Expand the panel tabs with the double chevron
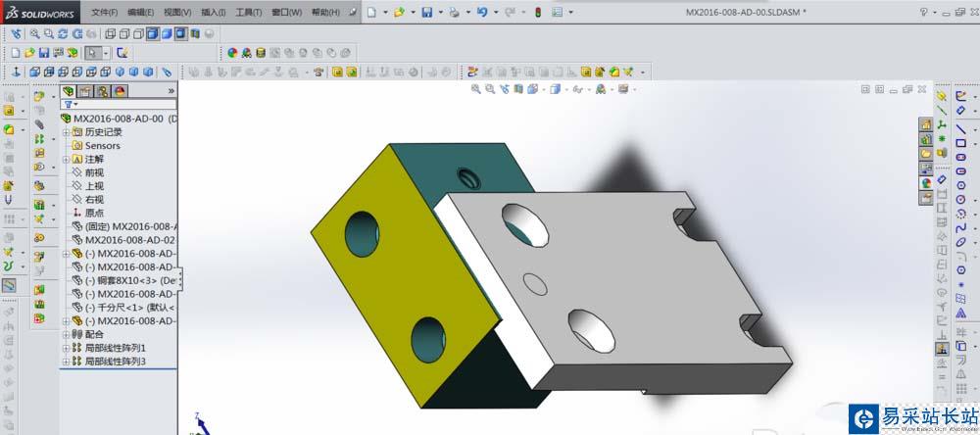The image size is (980, 435). coord(171,91)
